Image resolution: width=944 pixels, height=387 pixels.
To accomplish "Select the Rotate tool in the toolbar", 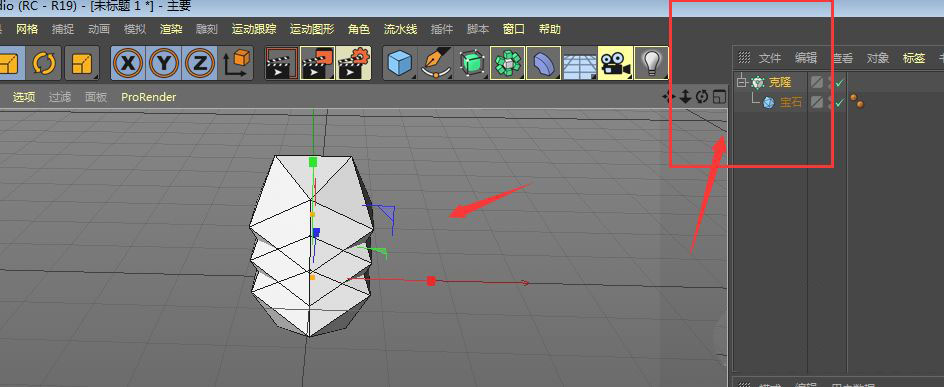I will point(44,63).
